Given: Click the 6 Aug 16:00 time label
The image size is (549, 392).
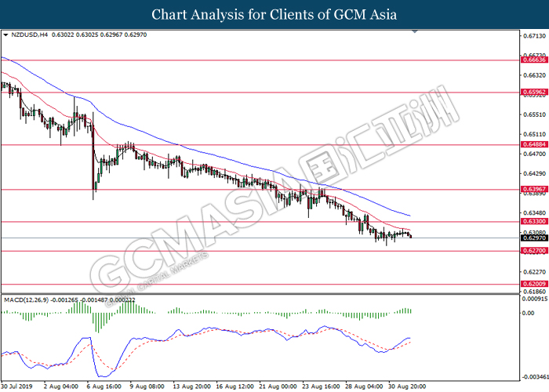Looking at the screenshot, I should pyautogui.click(x=104, y=387).
